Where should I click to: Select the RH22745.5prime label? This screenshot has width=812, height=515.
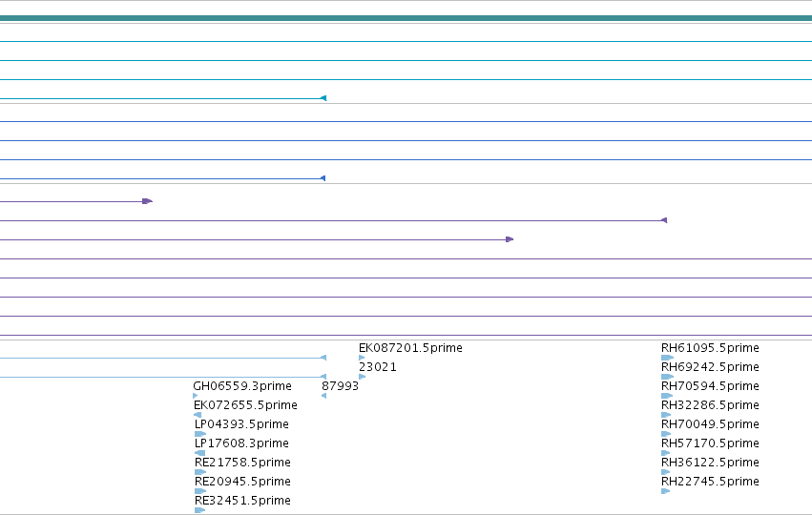point(710,482)
